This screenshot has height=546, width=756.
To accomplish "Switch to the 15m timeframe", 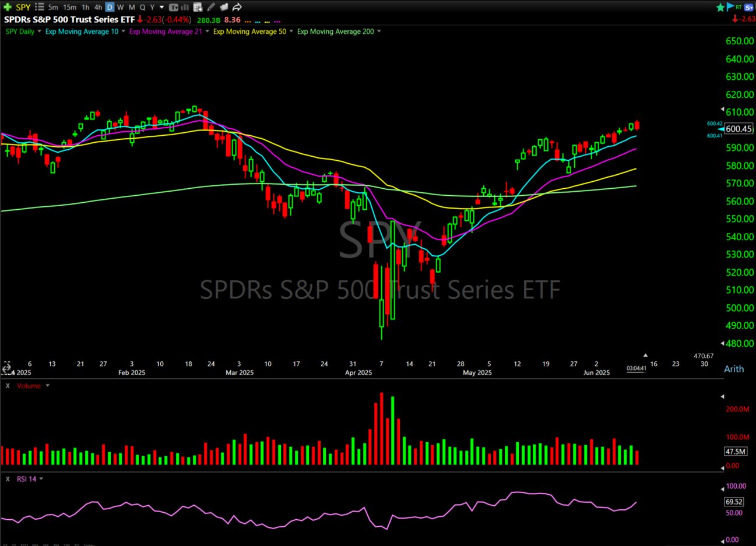I will 69,7.
